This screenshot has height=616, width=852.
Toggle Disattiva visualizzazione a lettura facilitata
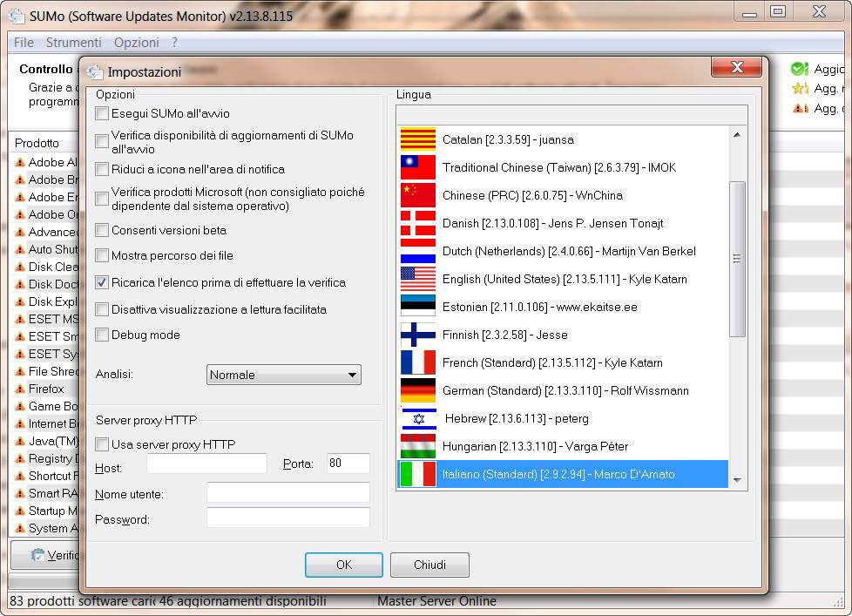coord(102,309)
